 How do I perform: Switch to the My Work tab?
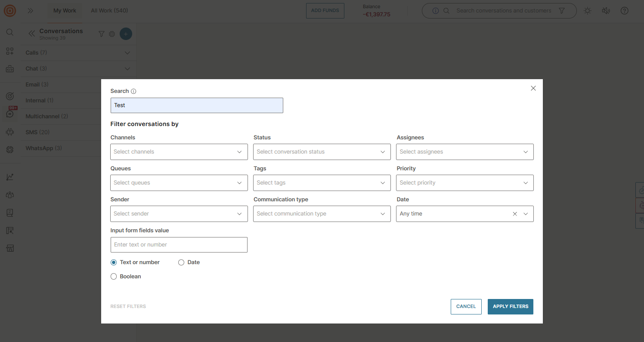click(65, 10)
